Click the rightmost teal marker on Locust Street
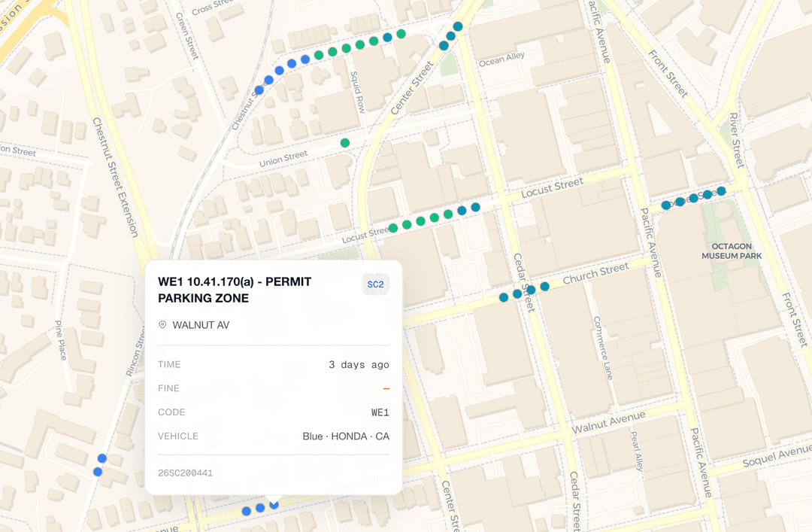The width and height of the screenshot is (812, 532). coord(475,207)
